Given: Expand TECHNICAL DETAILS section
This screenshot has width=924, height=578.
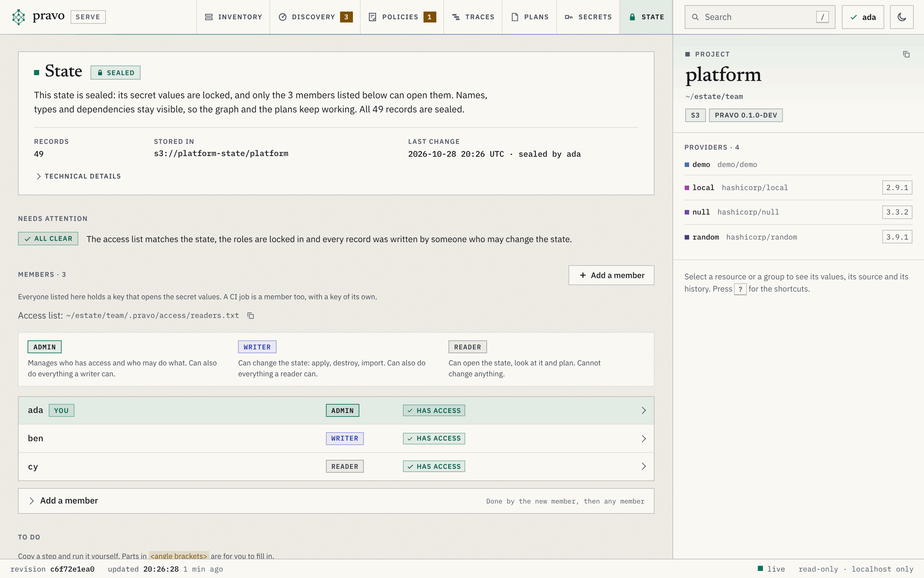Looking at the screenshot, I should (78, 176).
